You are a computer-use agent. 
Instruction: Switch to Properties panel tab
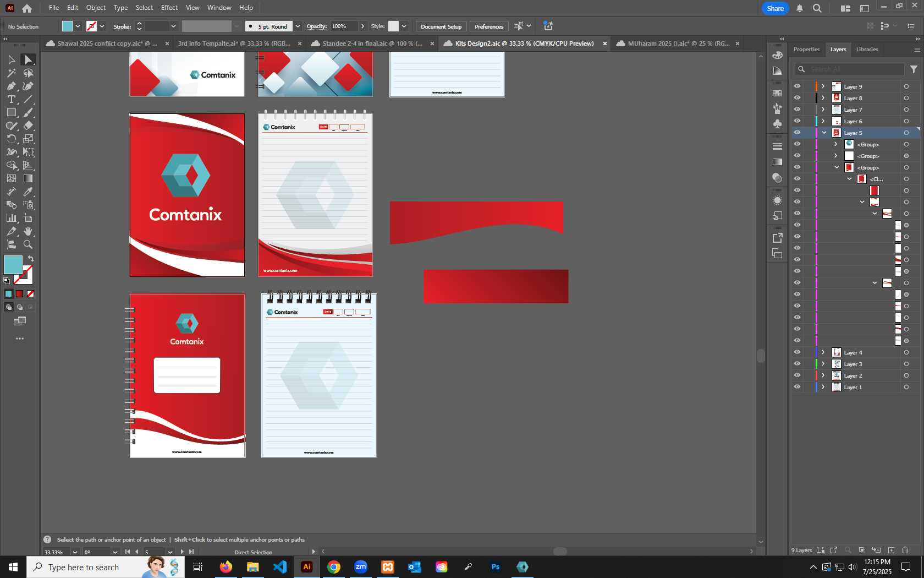(806, 50)
